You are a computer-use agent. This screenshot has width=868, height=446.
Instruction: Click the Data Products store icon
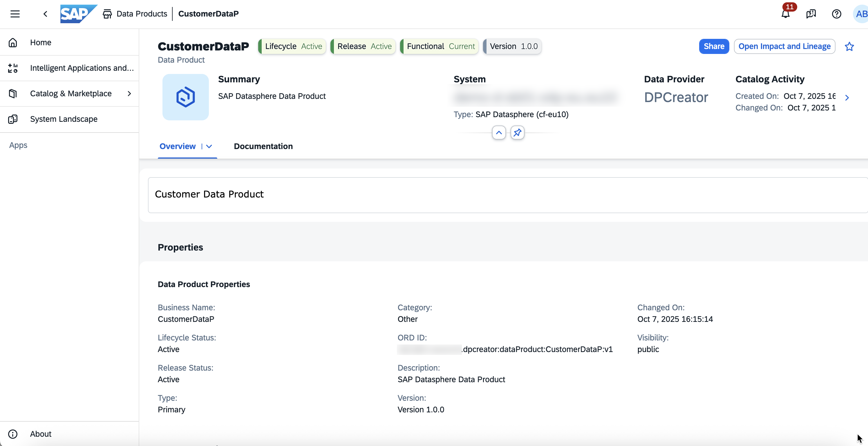[107, 14]
